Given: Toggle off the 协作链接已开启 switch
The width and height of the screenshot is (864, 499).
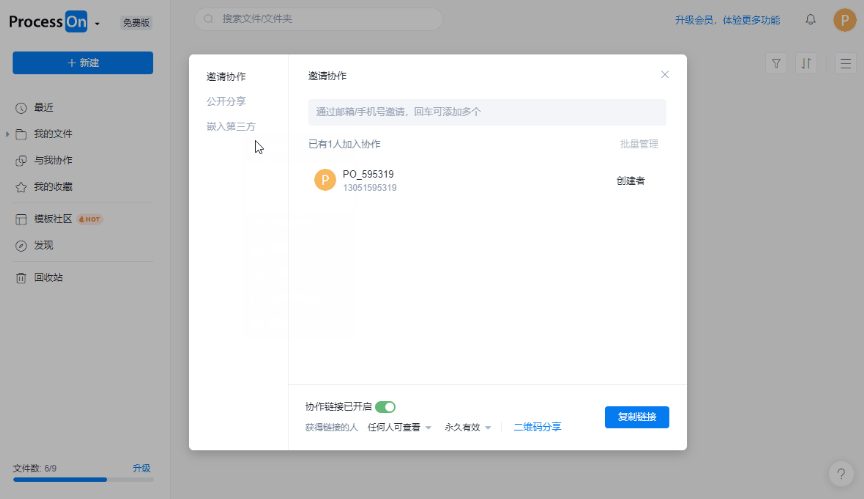Looking at the screenshot, I should (386, 407).
